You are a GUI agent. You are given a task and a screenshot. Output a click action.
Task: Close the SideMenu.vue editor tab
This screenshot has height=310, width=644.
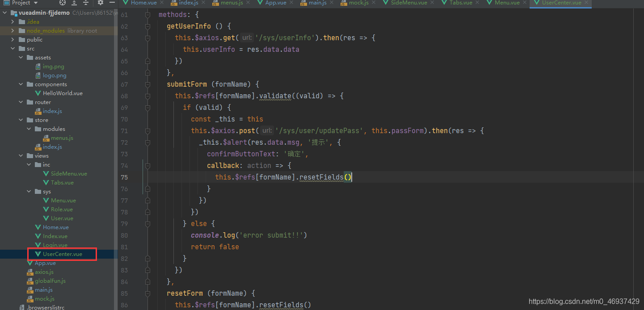tap(432, 3)
